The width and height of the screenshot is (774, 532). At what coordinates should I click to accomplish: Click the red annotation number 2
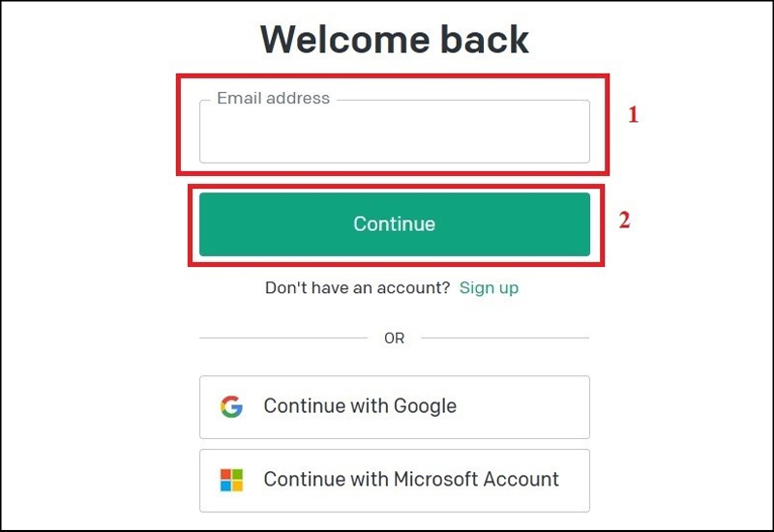(x=624, y=221)
